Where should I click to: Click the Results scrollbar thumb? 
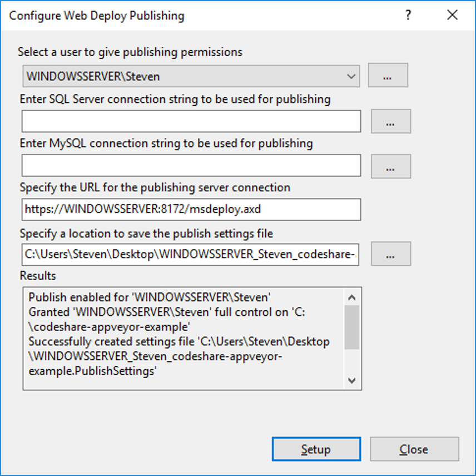pyautogui.click(x=351, y=327)
